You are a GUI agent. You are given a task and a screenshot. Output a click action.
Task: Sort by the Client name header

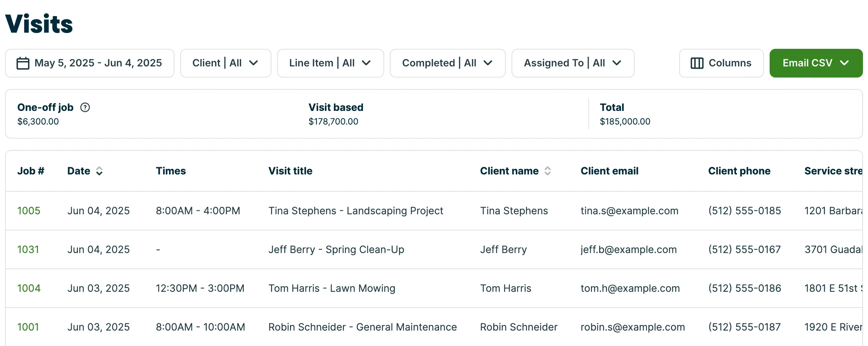point(509,171)
